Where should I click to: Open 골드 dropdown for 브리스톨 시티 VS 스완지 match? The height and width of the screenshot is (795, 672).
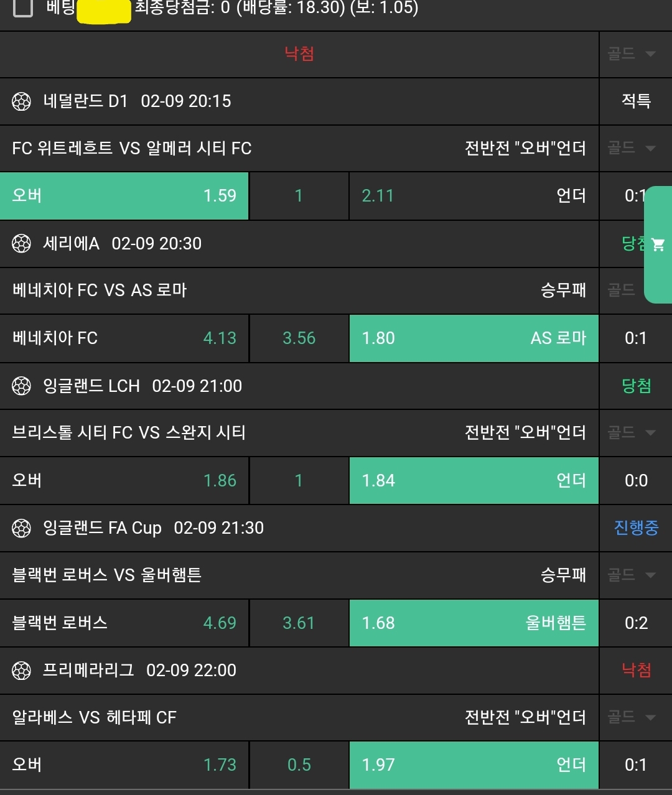click(632, 432)
